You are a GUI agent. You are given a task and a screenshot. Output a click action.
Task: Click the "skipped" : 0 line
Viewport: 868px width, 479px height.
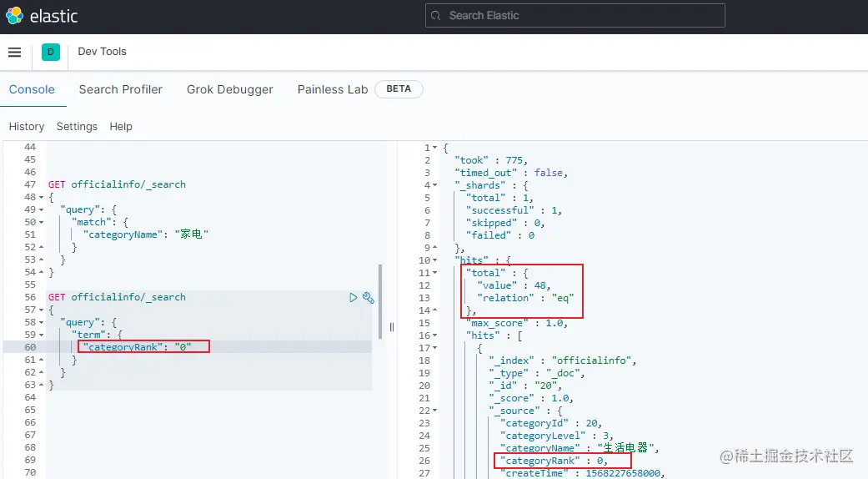point(505,223)
